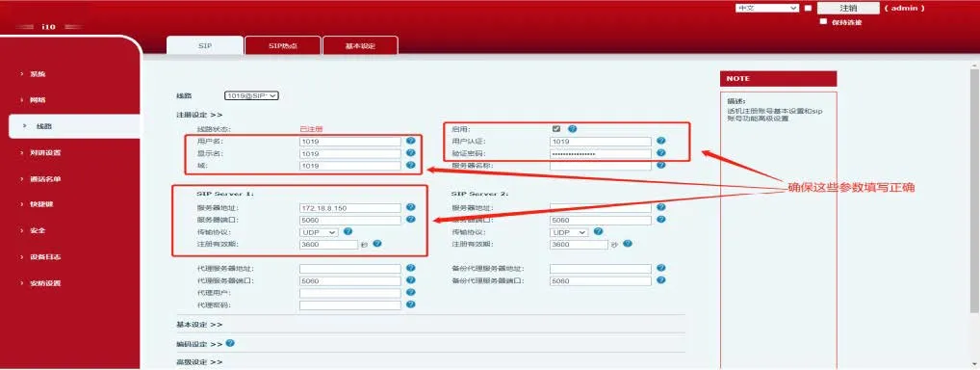This screenshot has height=370, width=980.
Task: Open help icon for 备份代理服务器地址
Action: pyautogui.click(x=661, y=268)
